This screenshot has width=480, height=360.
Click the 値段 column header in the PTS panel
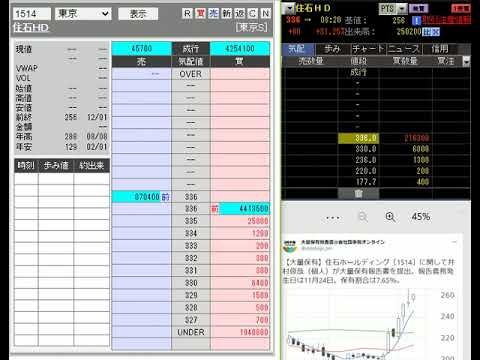pyautogui.click(x=359, y=61)
